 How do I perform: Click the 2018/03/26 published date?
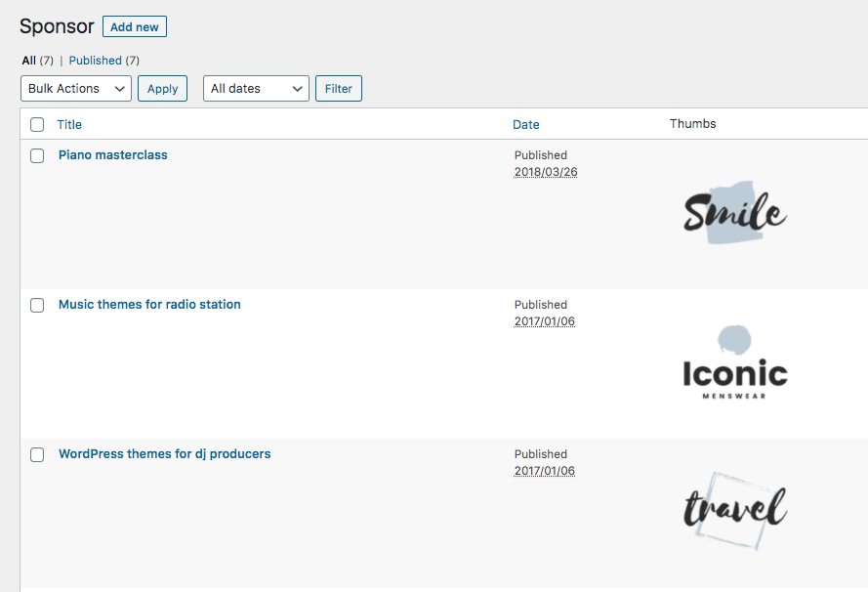click(546, 173)
